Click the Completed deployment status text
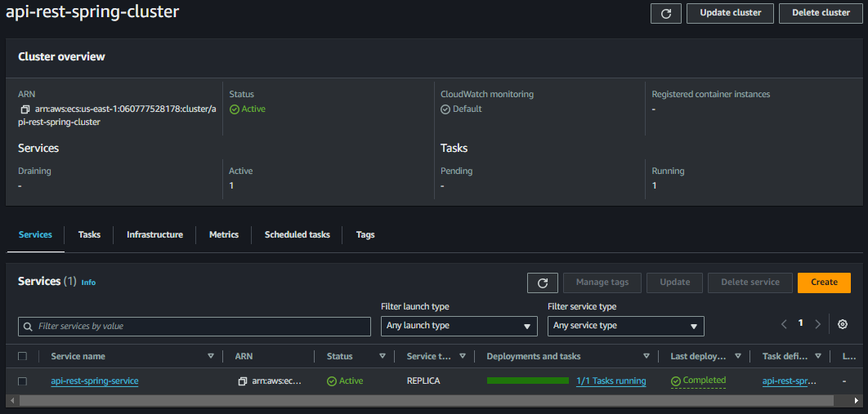 coord(705,381)
